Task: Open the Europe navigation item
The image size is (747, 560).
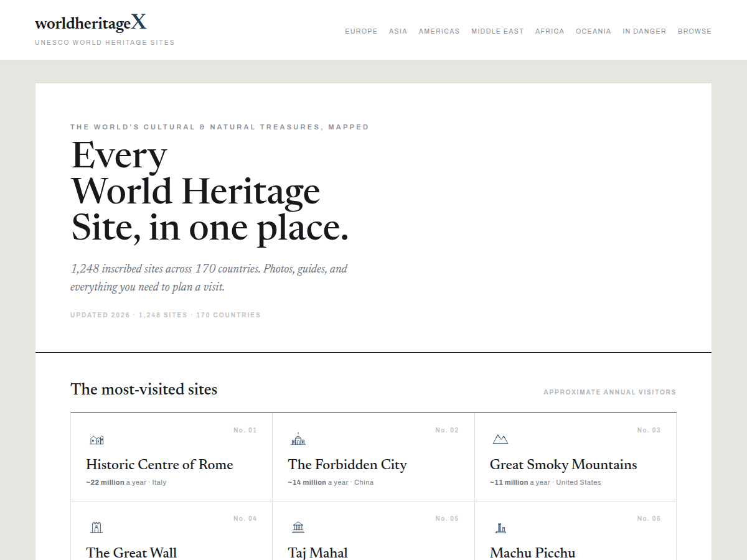Action: [361, 31]
